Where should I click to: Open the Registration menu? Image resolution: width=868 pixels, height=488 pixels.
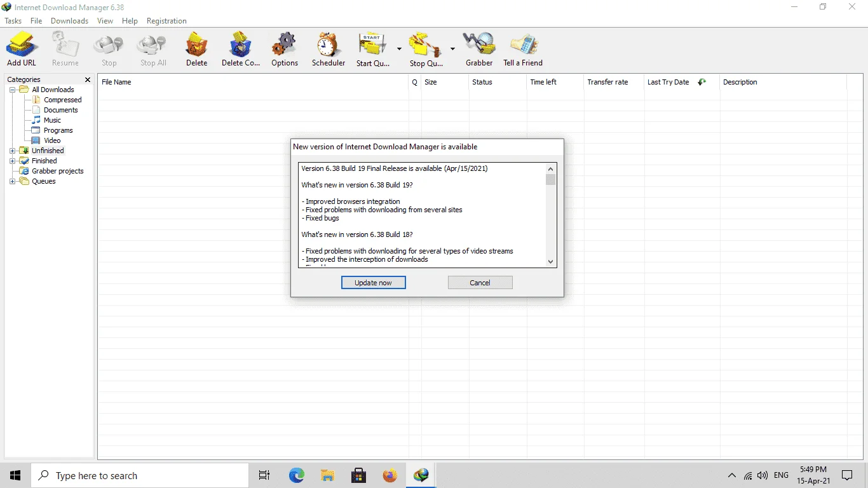pos(166,21)
